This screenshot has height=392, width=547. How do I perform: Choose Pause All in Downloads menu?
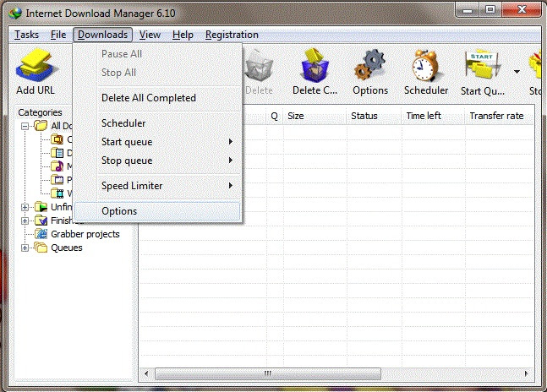point(157,54)
